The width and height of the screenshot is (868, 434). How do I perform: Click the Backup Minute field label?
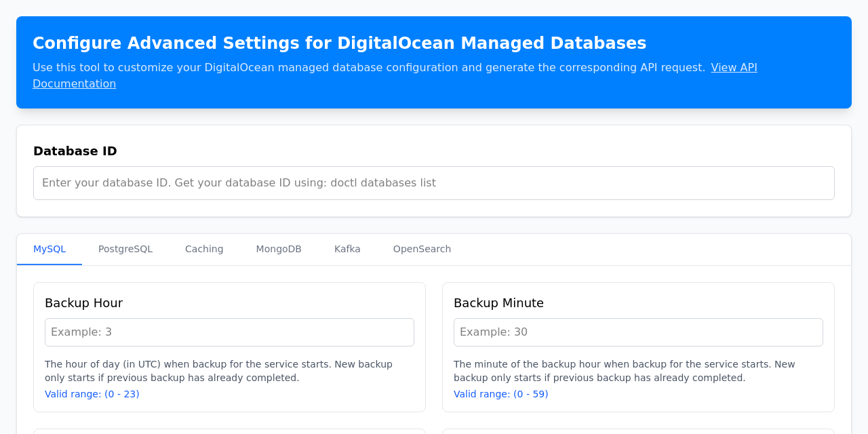(x=498, y=303)
